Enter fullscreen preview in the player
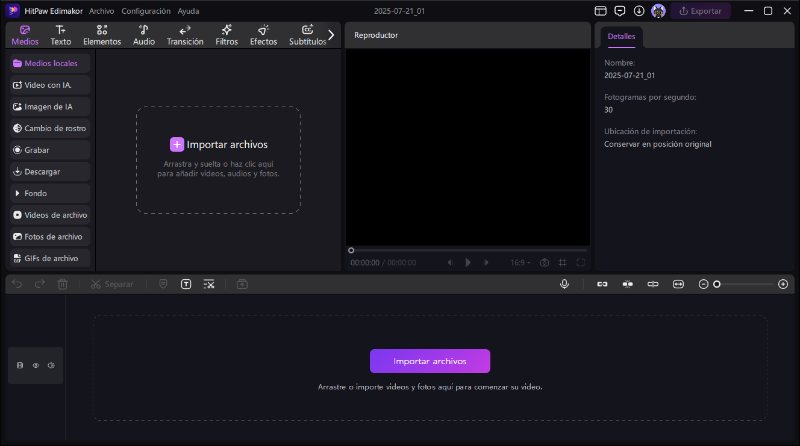The height and width of the screenshot is (446, 800). point(581,262)
